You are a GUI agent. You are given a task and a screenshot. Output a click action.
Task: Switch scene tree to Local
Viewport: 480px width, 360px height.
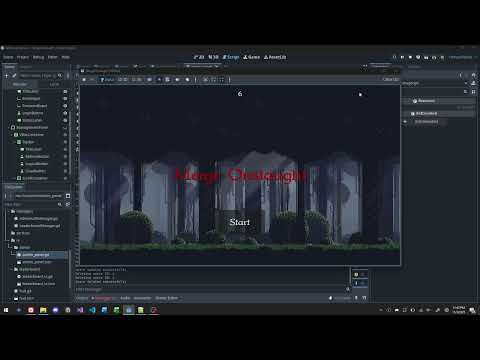tap(54, 84)
